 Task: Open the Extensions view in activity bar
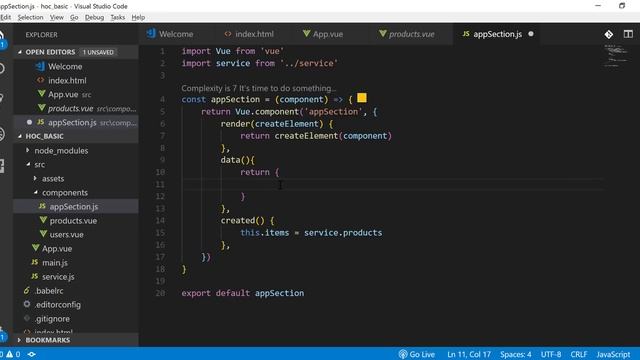click(x=2, y=166)
